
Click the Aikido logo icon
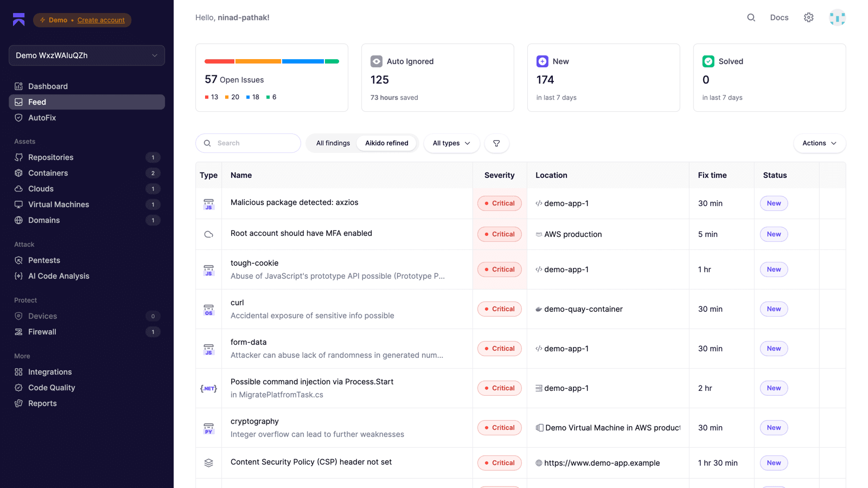click(19, 20)
